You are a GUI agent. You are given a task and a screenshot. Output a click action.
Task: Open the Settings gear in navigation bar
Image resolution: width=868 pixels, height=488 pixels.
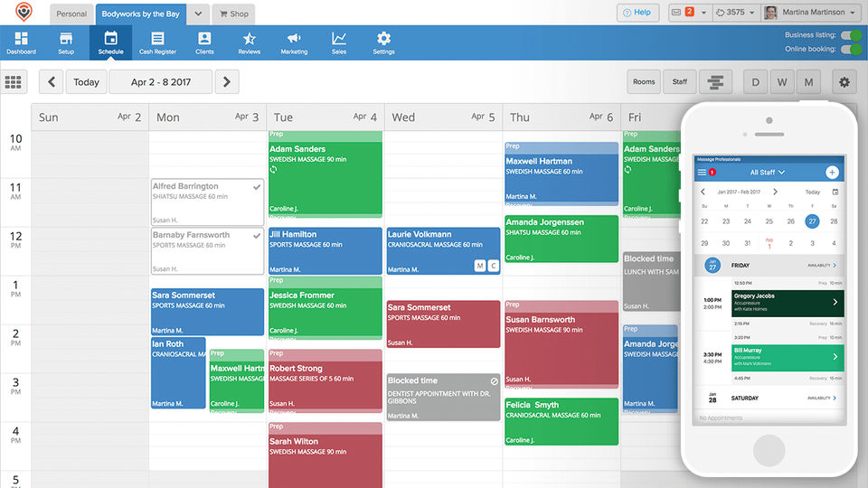[x=383, y=42]
